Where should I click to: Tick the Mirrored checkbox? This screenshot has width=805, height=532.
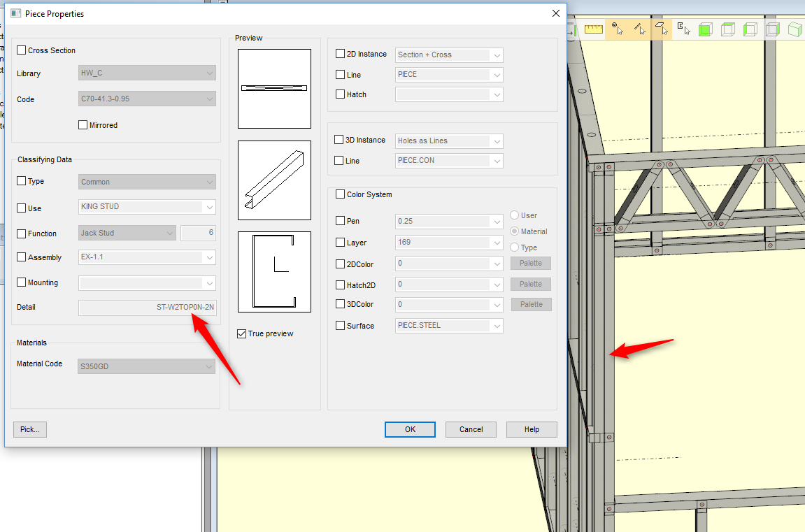click(x=83, y=125)
